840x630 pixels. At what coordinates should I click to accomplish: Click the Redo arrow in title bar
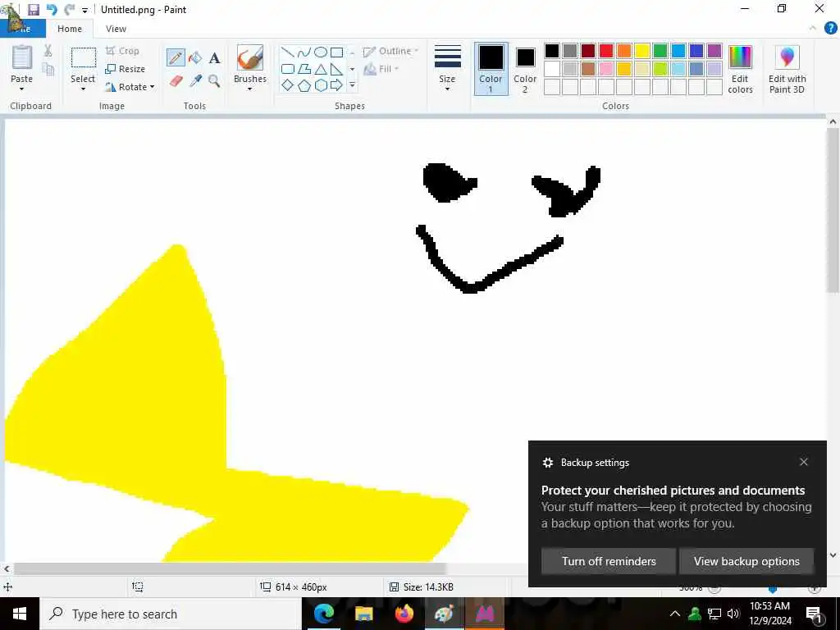[69, 9]
